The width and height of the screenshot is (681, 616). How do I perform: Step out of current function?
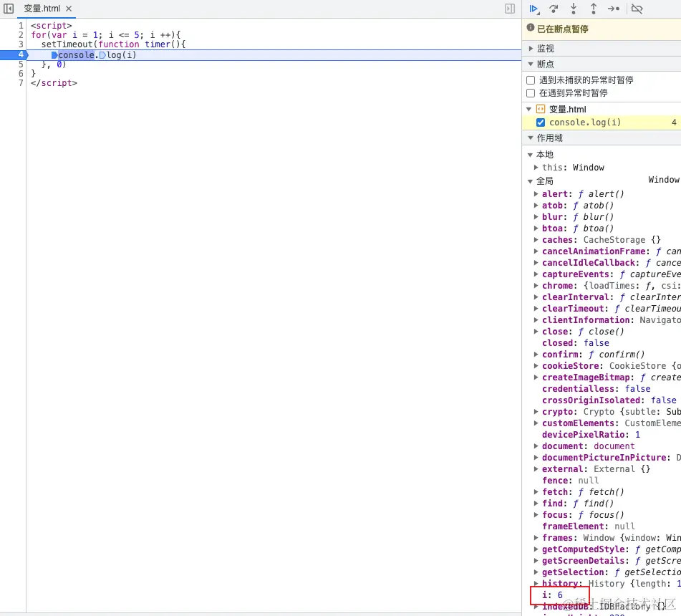pyautogui.click(x=593, y=9)
